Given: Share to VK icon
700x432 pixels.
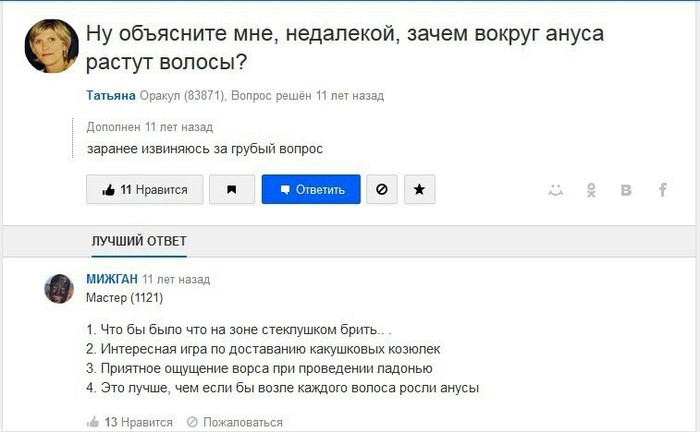Looking at the screenshot, I should [626, 190].
